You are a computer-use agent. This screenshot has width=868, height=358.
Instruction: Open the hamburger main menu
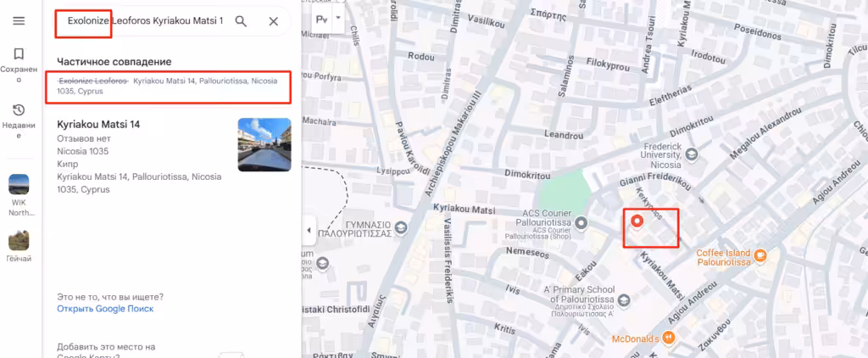[x=19, y=21]
